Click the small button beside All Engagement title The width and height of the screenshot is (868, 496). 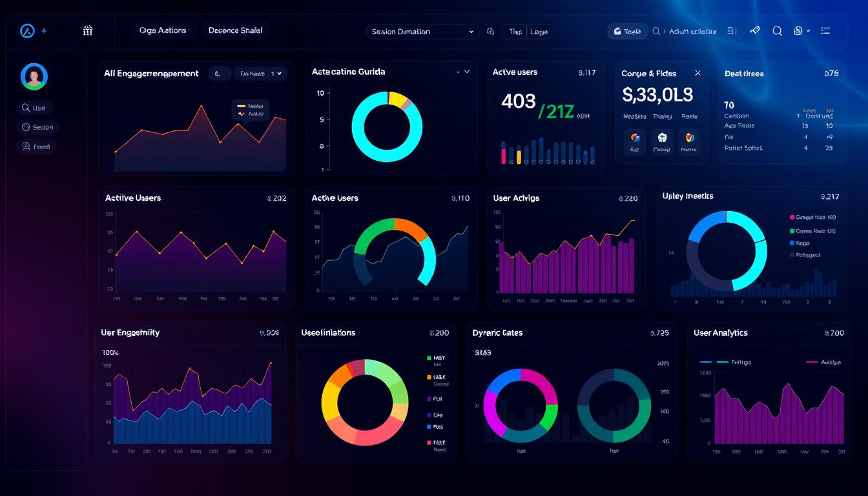point(220,74)
